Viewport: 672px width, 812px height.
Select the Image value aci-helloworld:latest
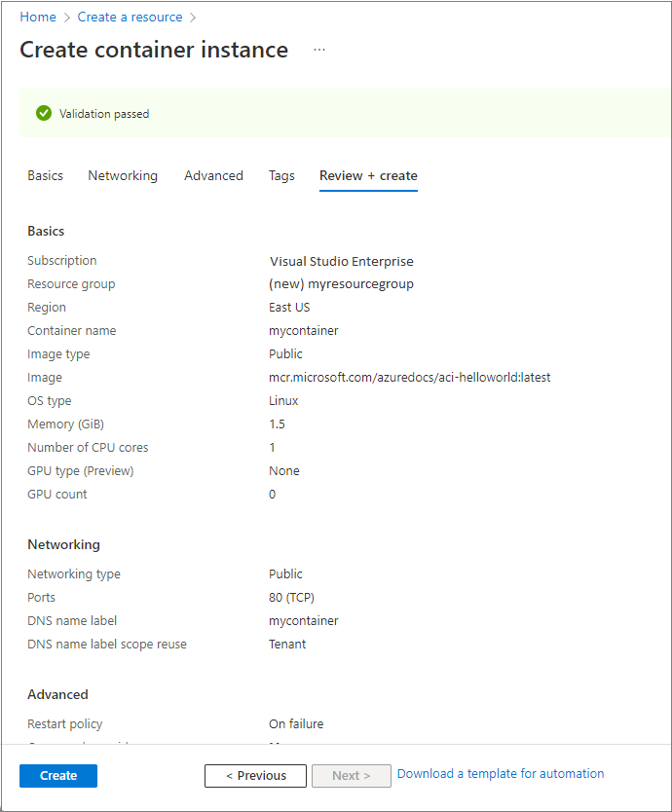[x=411, y=377]
